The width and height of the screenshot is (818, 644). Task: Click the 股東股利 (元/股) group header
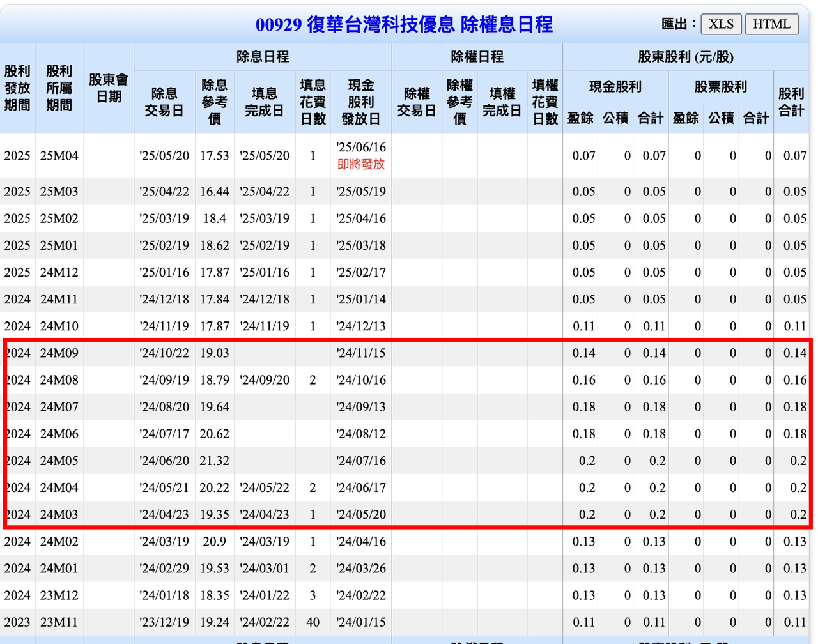tap(686, 57)
